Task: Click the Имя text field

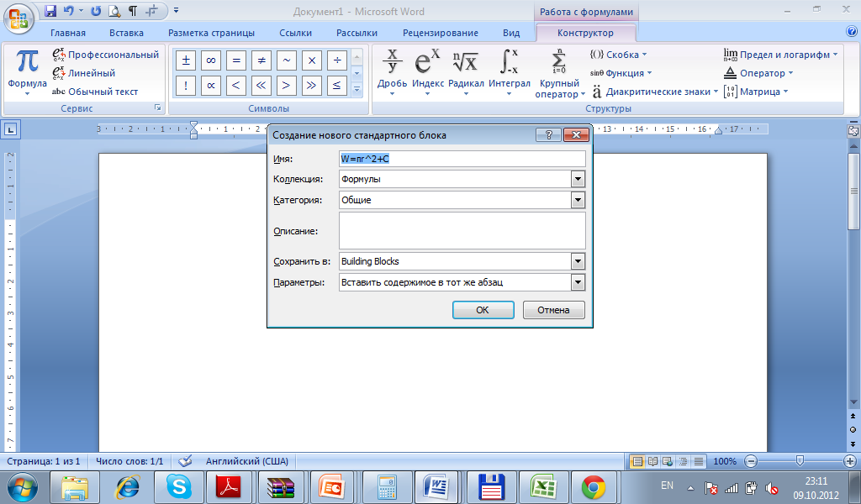Action: pos(462,159)
